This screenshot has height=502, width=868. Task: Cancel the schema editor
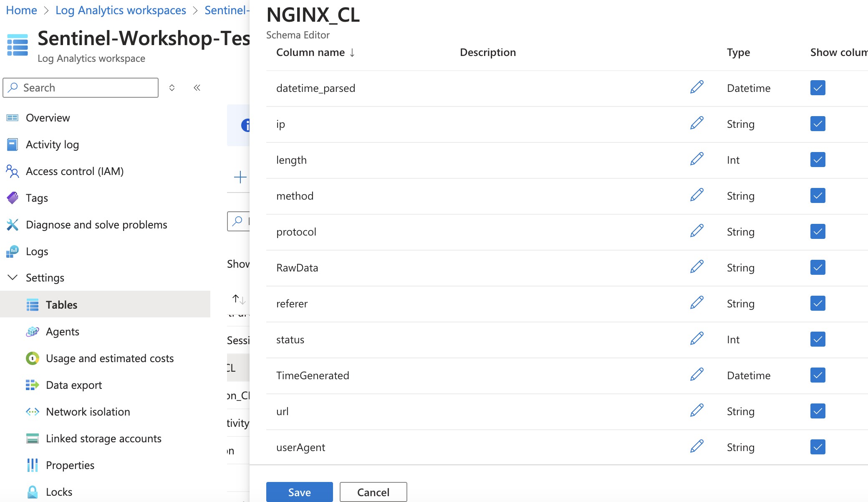coord(373,492)
